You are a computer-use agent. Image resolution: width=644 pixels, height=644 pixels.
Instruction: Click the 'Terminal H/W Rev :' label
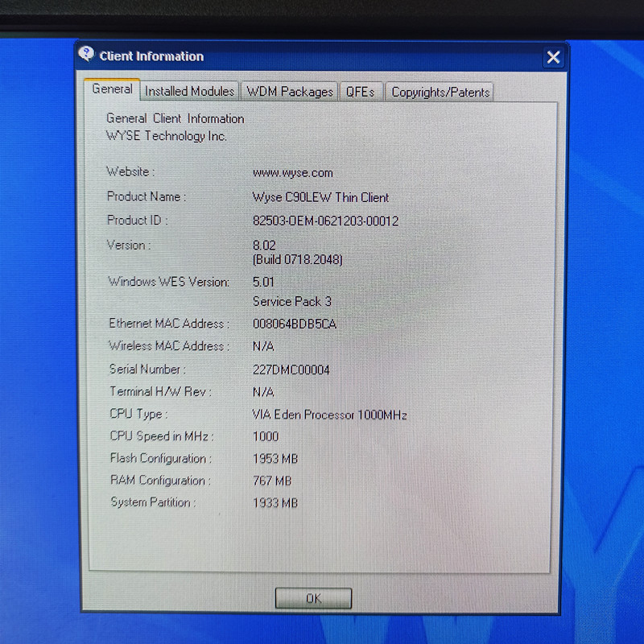[160, 391]
